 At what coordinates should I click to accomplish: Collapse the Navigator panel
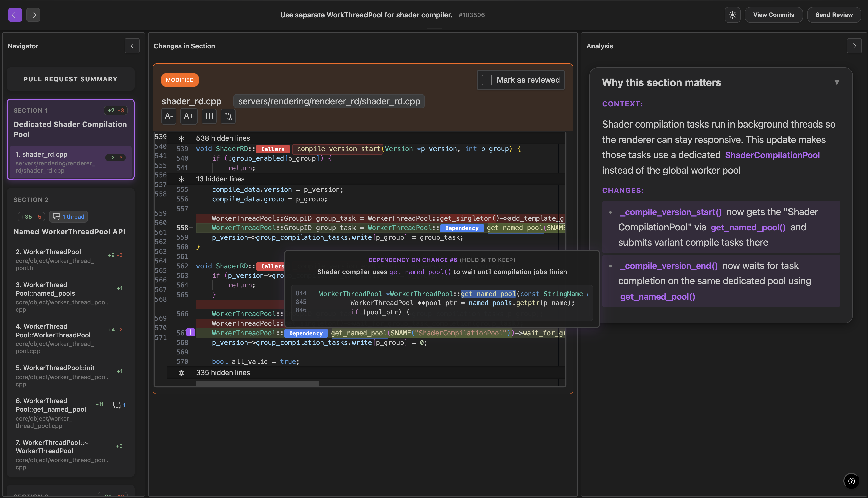point(132,46)
